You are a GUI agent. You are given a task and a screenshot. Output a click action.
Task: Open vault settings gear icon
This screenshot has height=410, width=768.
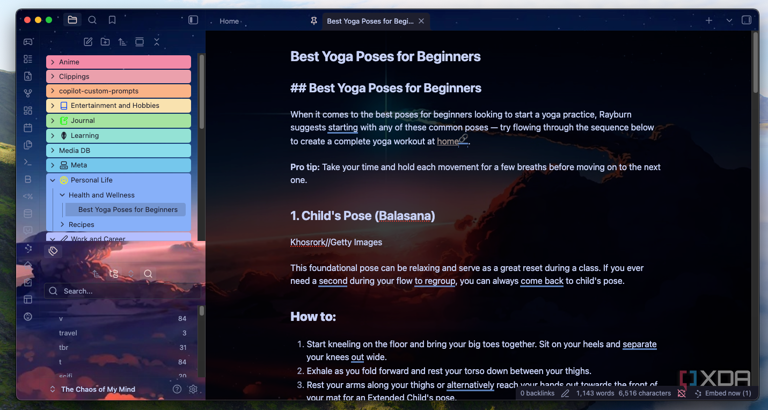pos(193,389)
